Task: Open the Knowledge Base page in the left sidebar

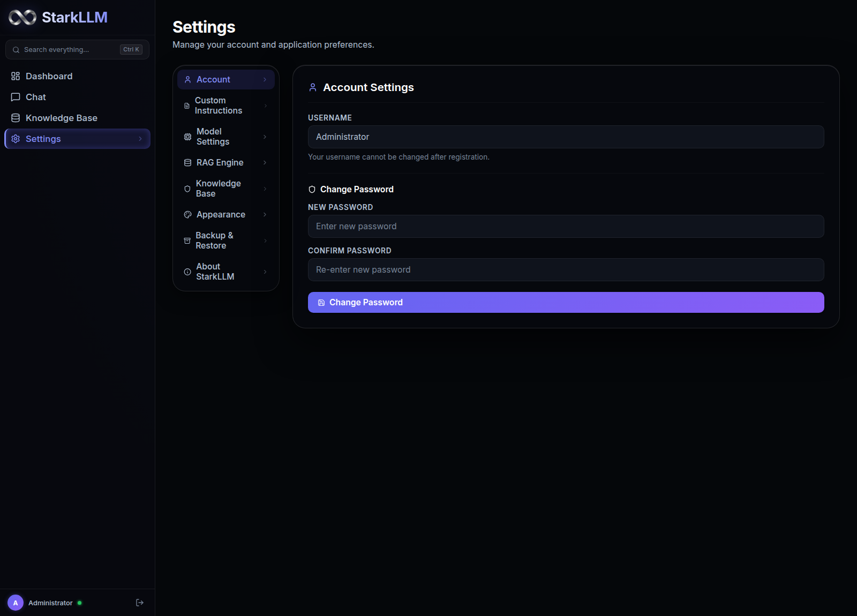Action: (x=77, y=118)
